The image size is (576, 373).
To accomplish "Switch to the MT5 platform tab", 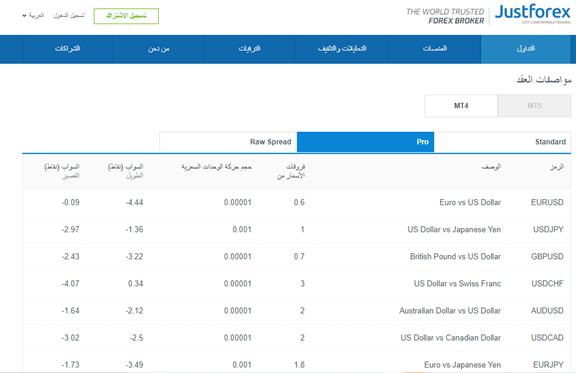I will pyautogui.click(x=534, y=106).
